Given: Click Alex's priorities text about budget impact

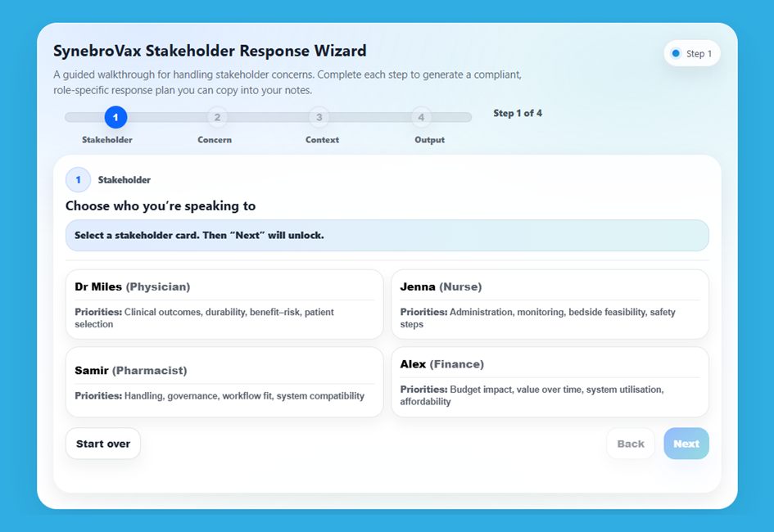Looking at the screenshot, I should (532, 395).
